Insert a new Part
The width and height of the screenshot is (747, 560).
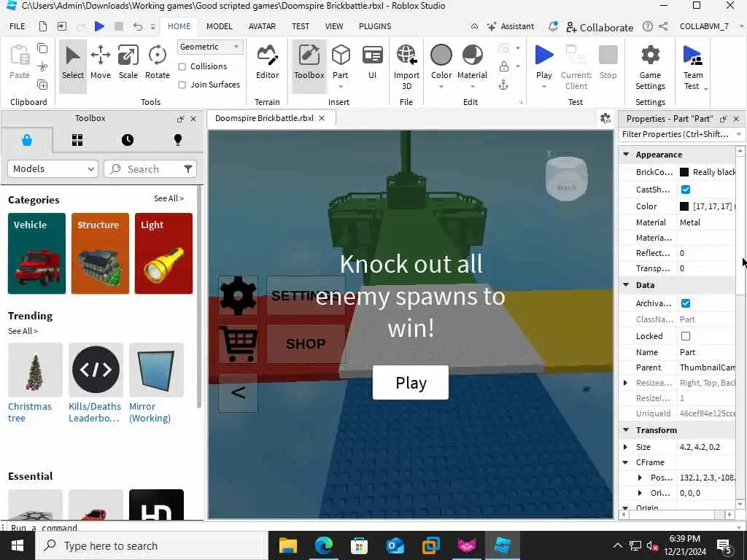[341, 62]
